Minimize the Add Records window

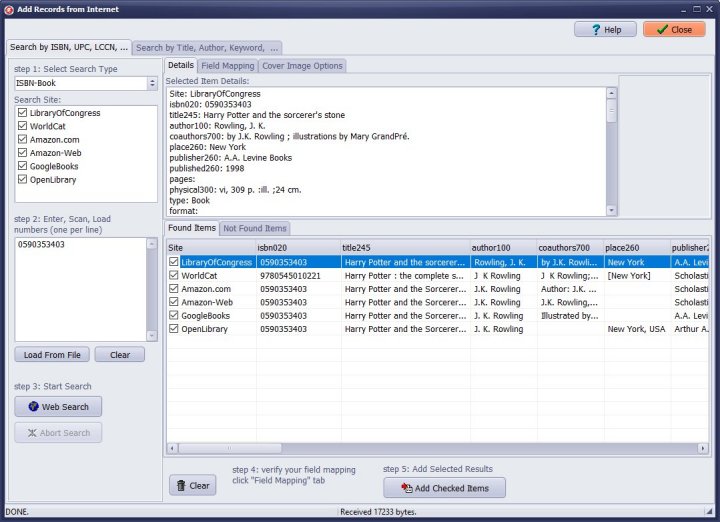click(x=684, y=9)
